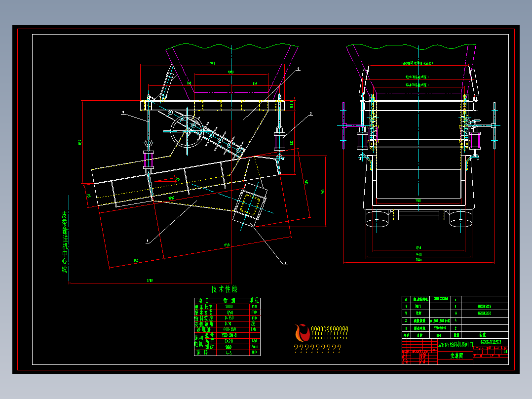The height and width of the screenshot is (399, 532).
Task: Click the 技术性能 table title
Action: tap(224, 289)
